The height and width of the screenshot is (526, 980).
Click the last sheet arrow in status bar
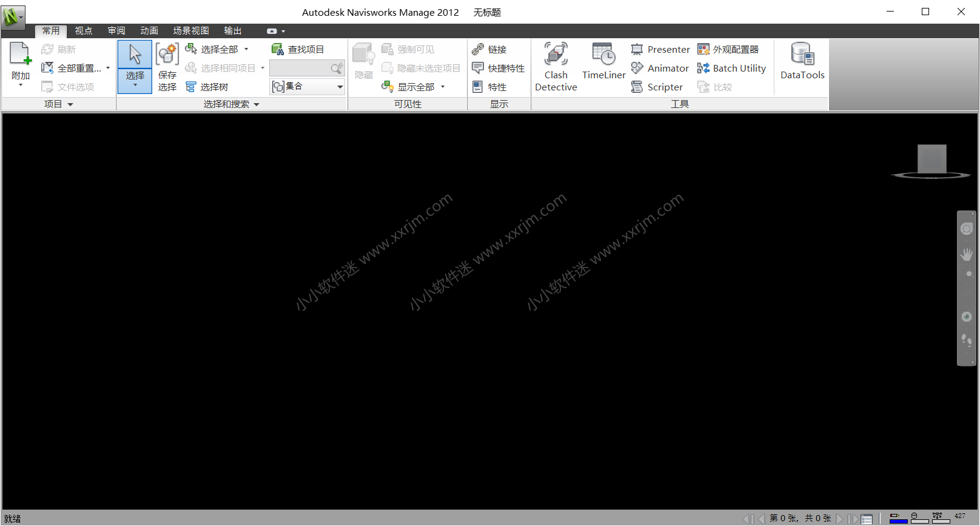point(852,519)
